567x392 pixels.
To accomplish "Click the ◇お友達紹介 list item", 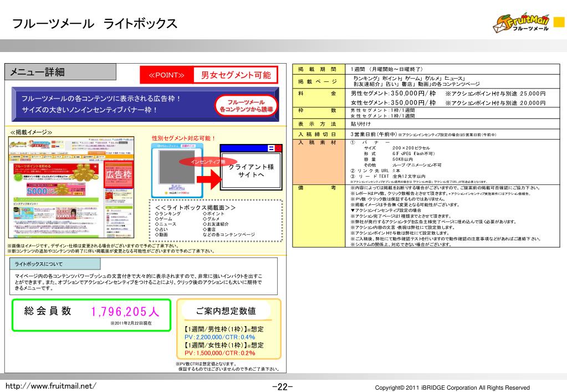I will 216,224.
